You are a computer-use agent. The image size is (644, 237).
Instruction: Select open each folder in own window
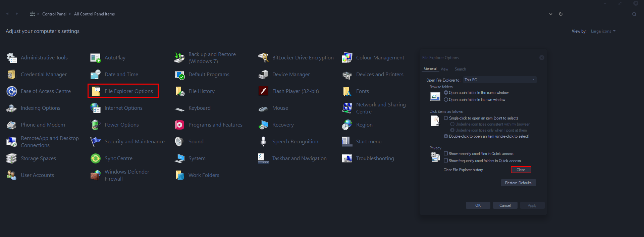pyautogui.click(x=446, y=100)
